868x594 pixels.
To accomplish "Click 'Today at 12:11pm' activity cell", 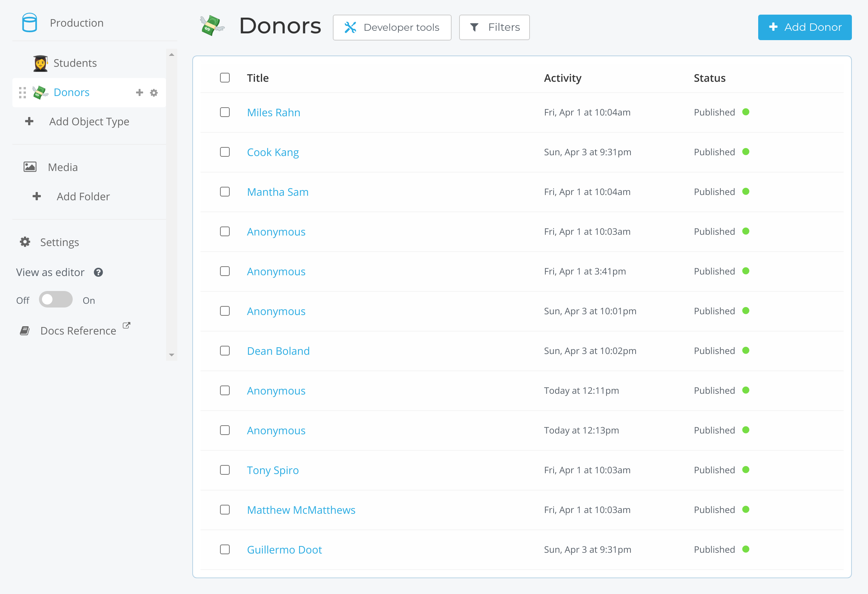I will [581, 390].
